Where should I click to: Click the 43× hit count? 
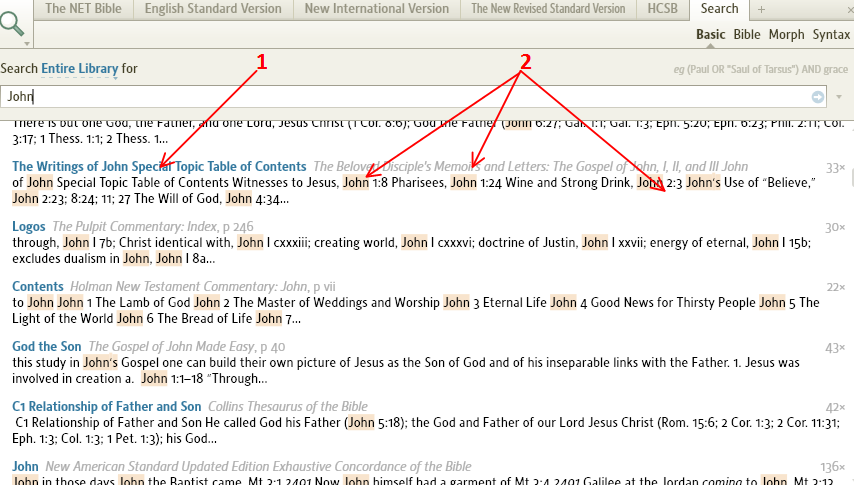coord(835,347)
